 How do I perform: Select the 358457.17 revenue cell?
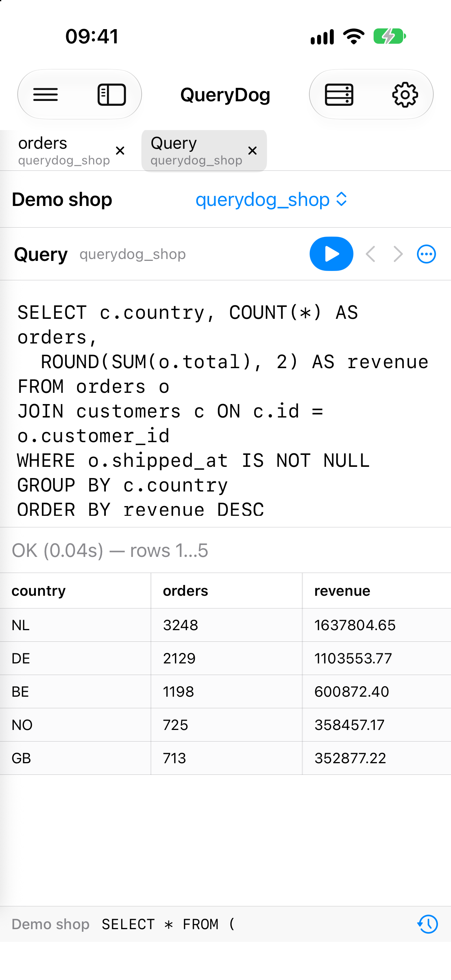(x=377, y=725)
